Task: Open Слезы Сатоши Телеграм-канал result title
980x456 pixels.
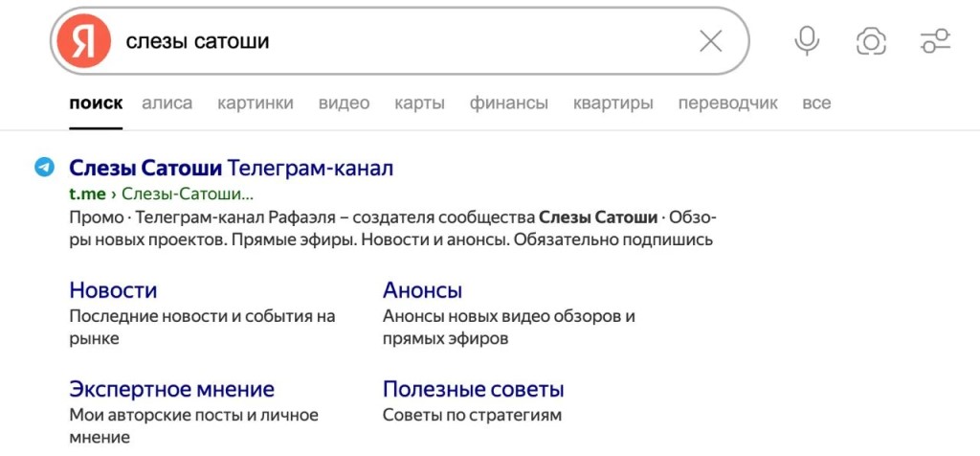Action: (231, 169)
